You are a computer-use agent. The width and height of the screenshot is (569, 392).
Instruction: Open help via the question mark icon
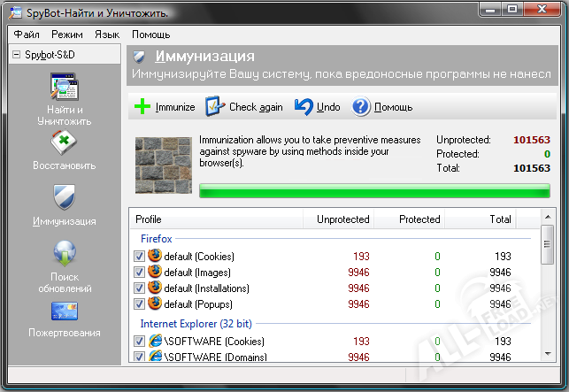pyautogui.click(x=361, y=107)
